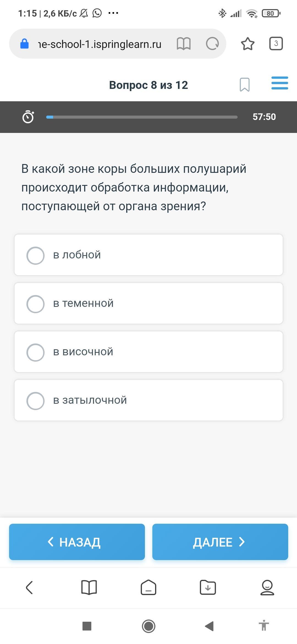
Task: Proceed with the ДАЛЕЕ button
Action: click(220, 542)
